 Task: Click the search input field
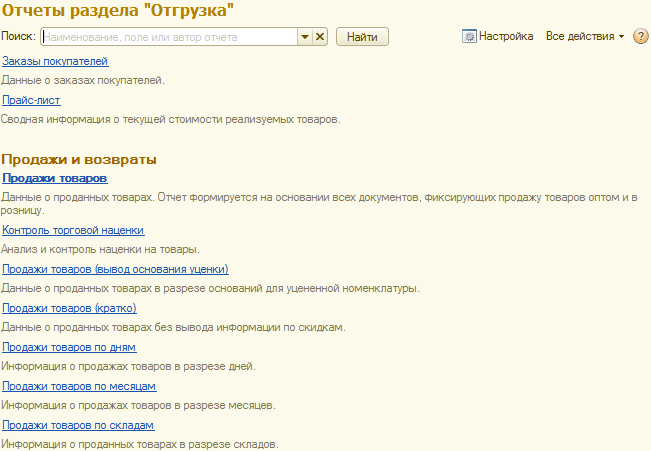tap(169, 37)
